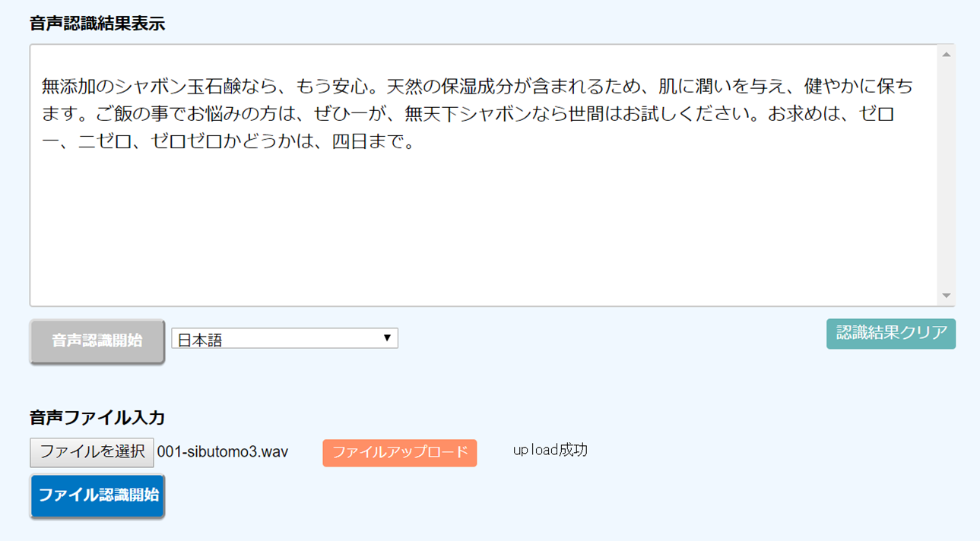Start file recognition with ファイル認識開始
This screenshot has width=980, height=541.
[x=97, y=496]
